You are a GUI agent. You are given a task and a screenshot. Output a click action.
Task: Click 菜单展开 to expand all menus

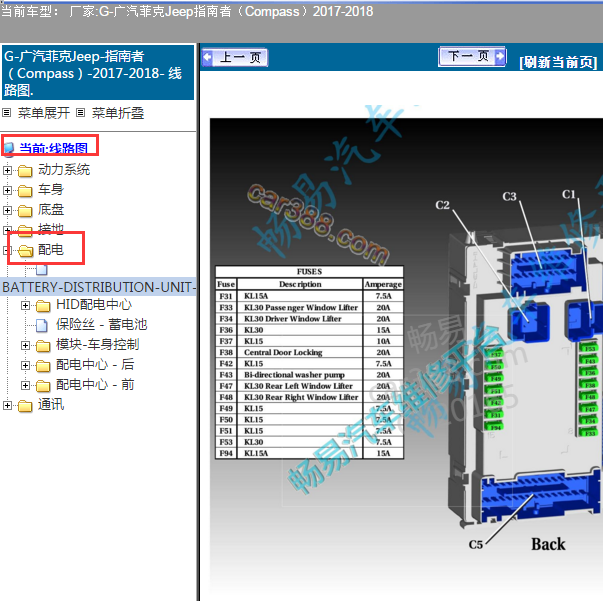tap(43, 113)
